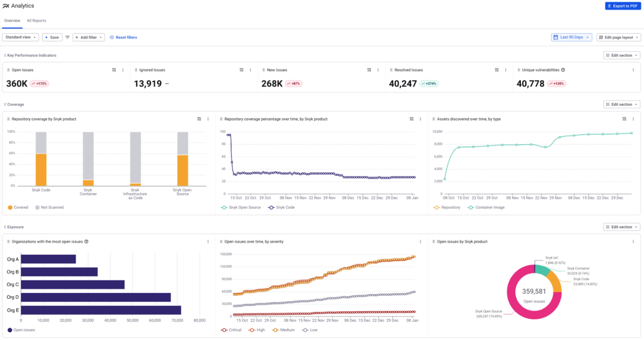This screenshot has height=340, width=644.
Task: Toggle the Critical severity legend entry
Action: (x=231, y=330)
